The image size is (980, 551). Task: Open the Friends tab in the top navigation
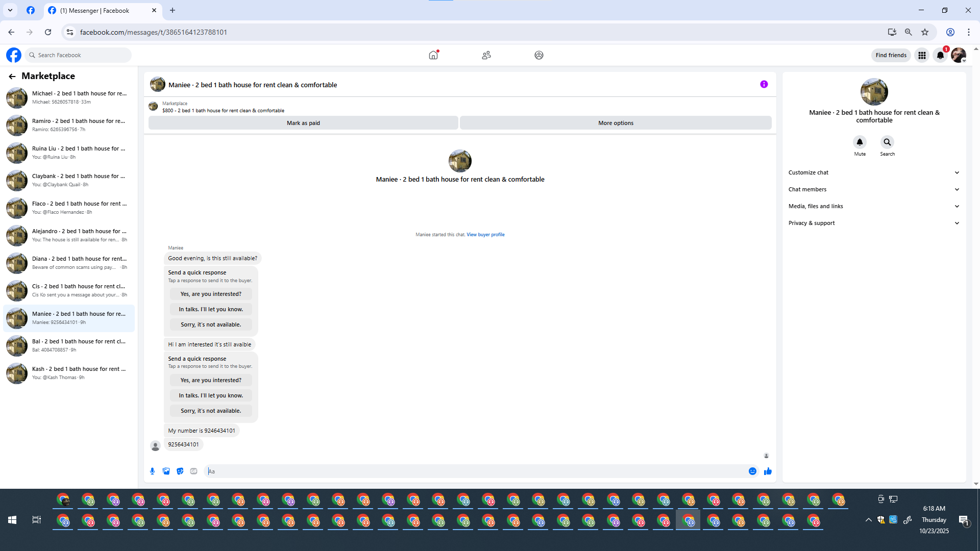486,55
